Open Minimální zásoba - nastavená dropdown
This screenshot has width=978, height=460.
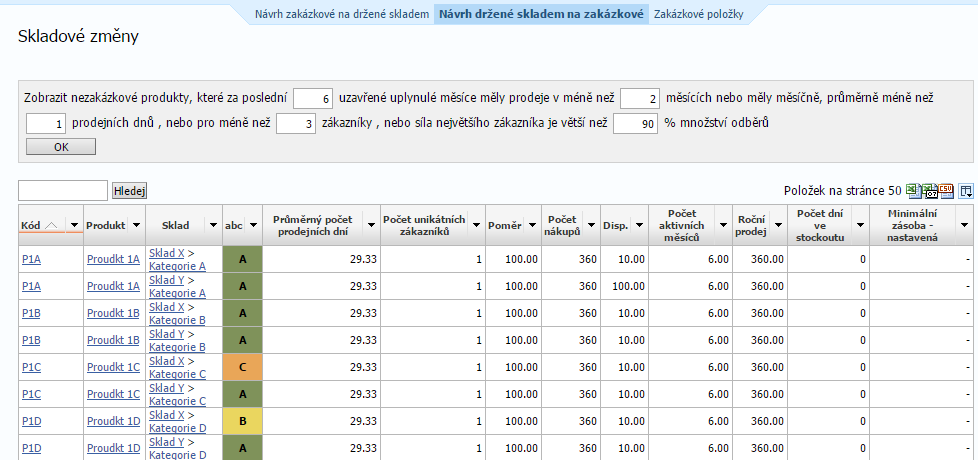click(x=965, y=225)
